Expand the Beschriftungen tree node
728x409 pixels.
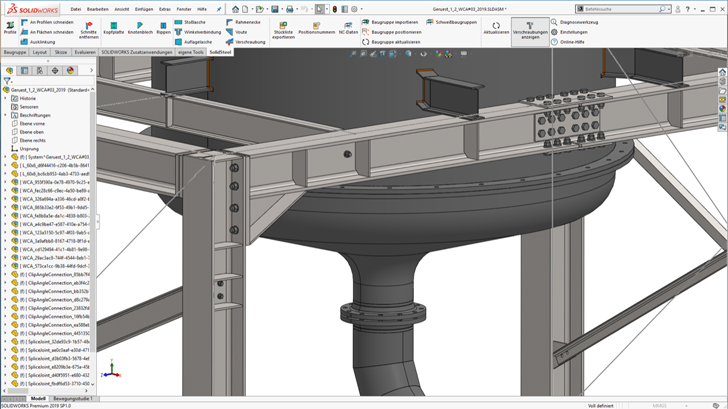[x=6, y=115]
